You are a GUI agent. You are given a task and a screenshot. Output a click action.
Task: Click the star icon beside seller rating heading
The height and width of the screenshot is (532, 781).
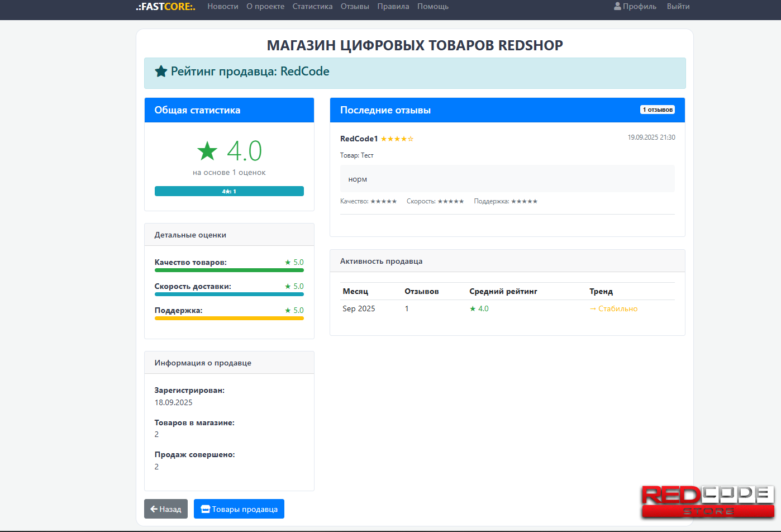(x=161, y=72)
